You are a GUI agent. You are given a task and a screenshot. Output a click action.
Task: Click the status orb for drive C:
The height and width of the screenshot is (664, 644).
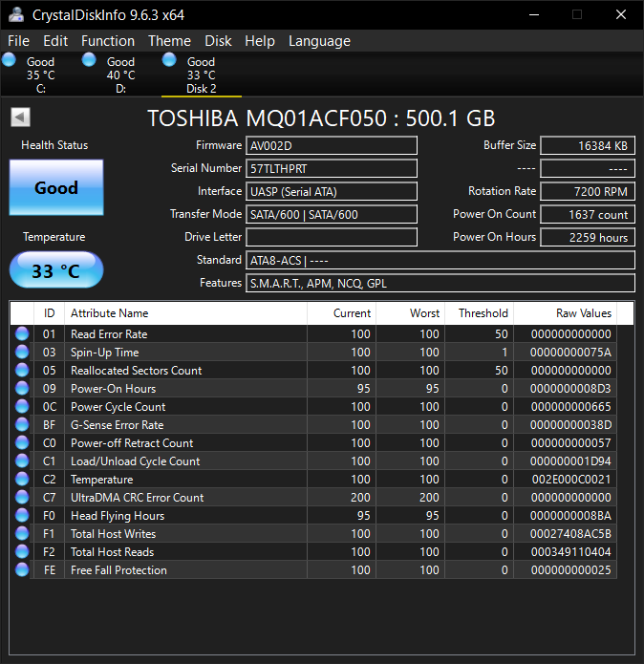10,60
